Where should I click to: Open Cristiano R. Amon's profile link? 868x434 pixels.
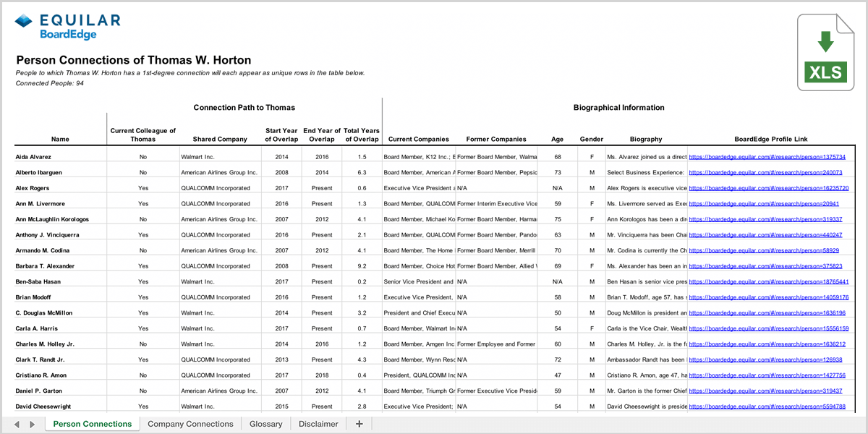(767, 375)
